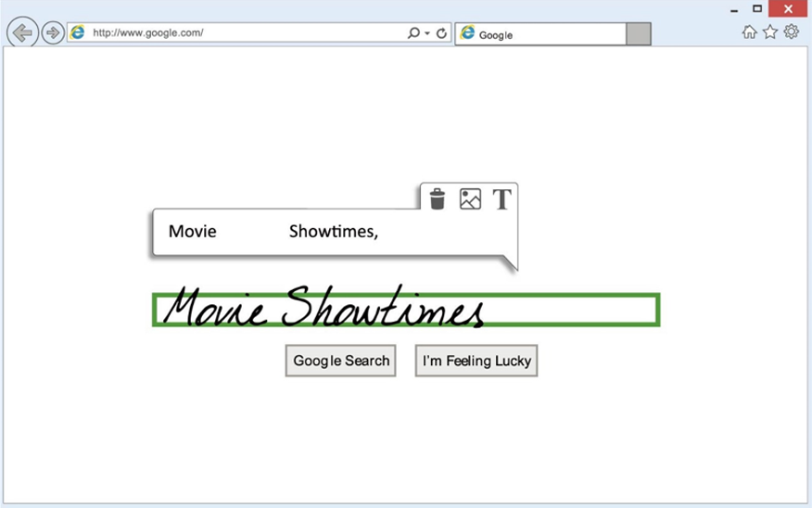Click the insert-as-image picture icon
Image resolution: width=812 pixels, height=508 pixels.
(470, 199)
